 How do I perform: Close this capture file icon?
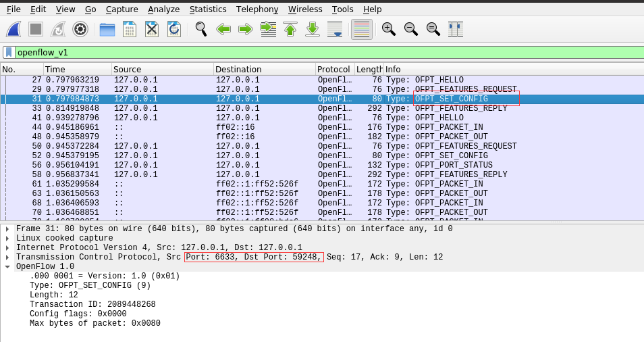tap(152, 29)
